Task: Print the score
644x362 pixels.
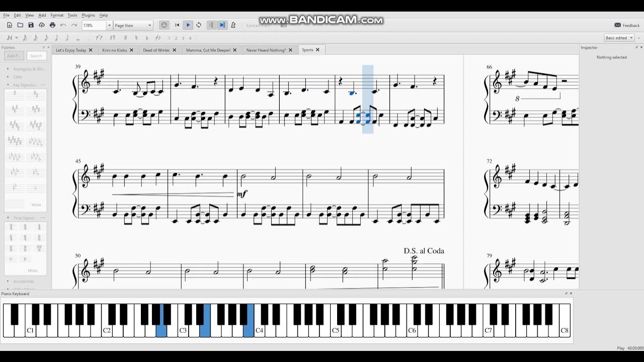Action: pyautogui.click(x=52, y=25)
